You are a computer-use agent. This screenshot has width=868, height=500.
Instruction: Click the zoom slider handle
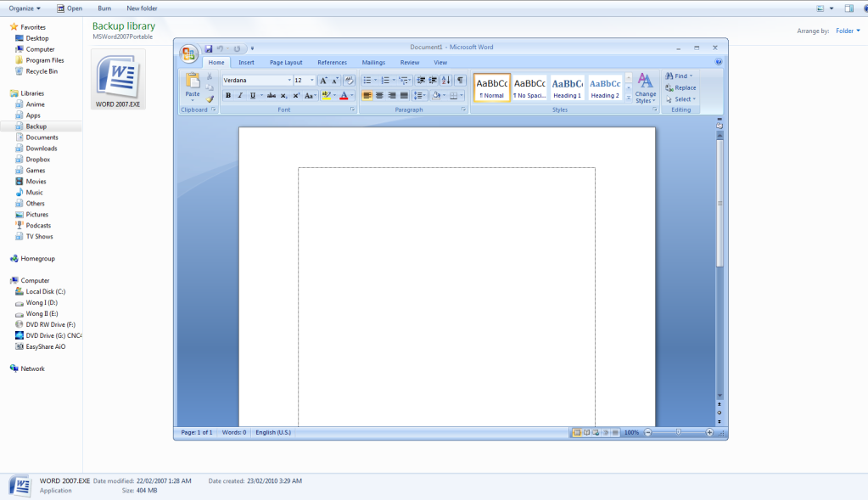679,432
